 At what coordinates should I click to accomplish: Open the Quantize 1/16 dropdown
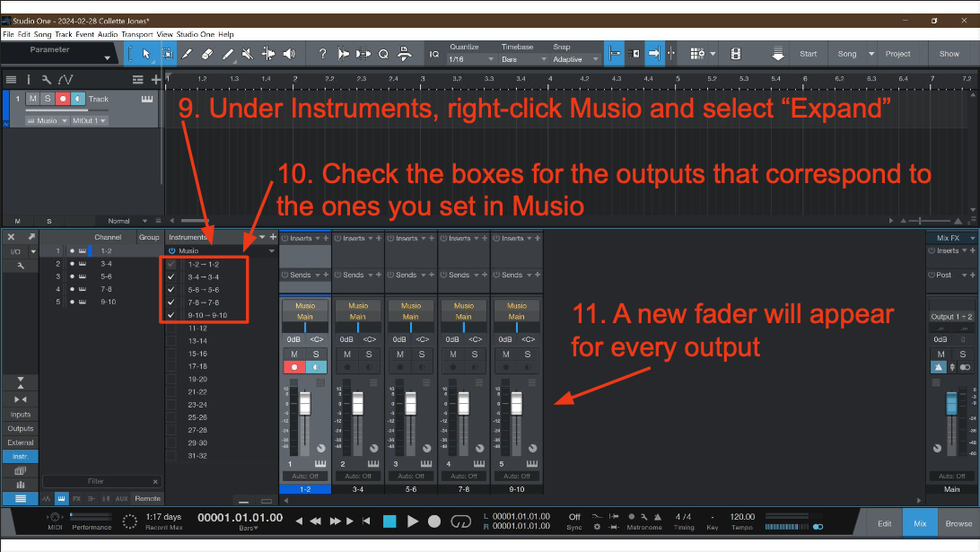click(x=472, y=59)
